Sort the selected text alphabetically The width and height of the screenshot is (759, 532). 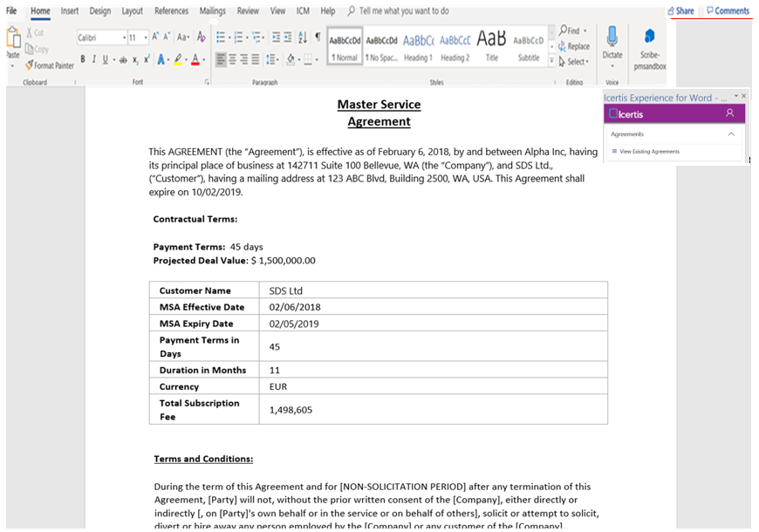[303, 38]
